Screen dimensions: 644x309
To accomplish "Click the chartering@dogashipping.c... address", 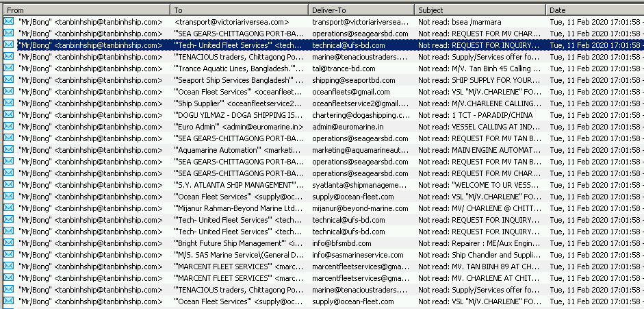I will tap(361, 115).
